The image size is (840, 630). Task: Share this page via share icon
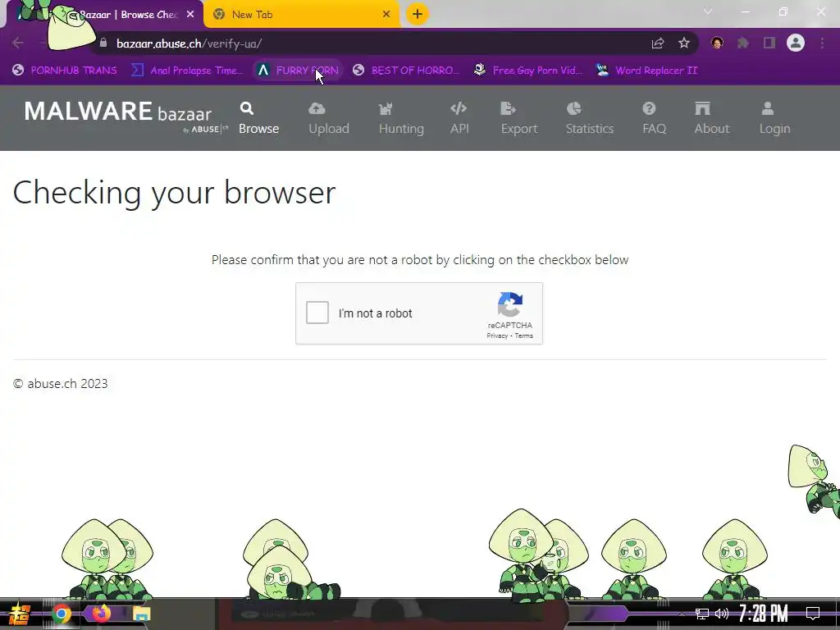658,43
